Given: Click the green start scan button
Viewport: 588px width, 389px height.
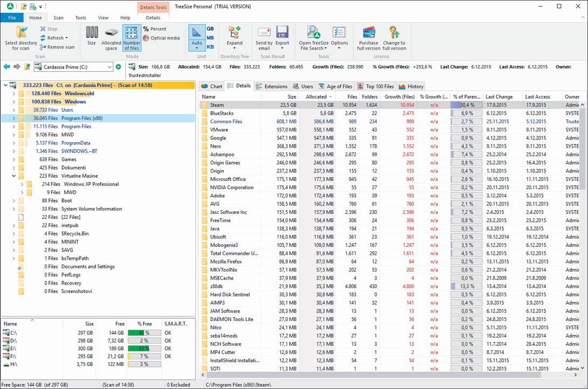Looking at the screenshot, I should pyautogui.click(x=119, y=67).
